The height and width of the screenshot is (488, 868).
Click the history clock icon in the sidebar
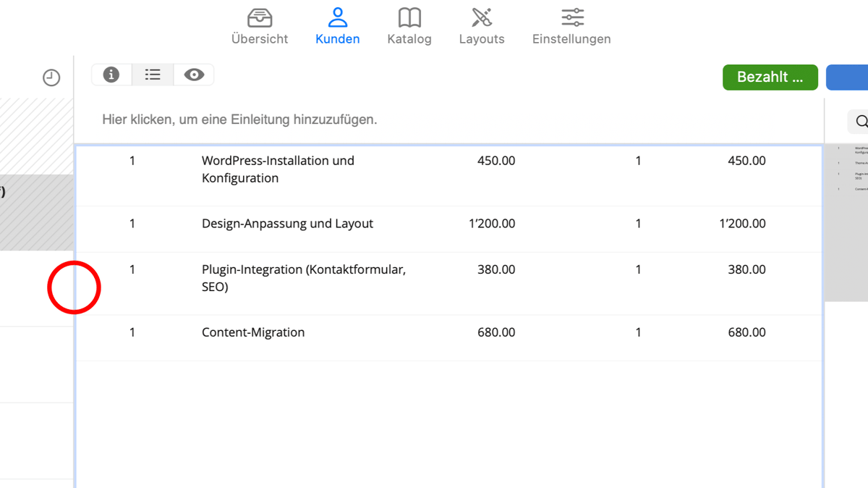click(51, 77)
